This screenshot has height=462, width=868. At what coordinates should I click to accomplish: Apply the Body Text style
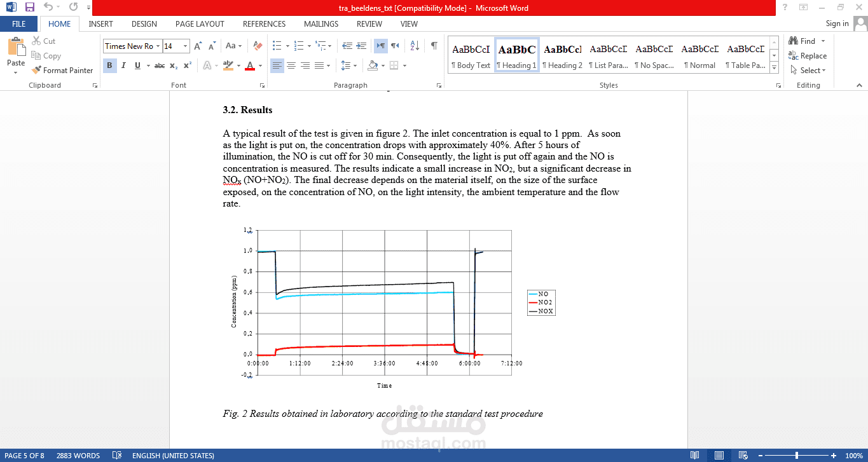[x=471, y=55]
